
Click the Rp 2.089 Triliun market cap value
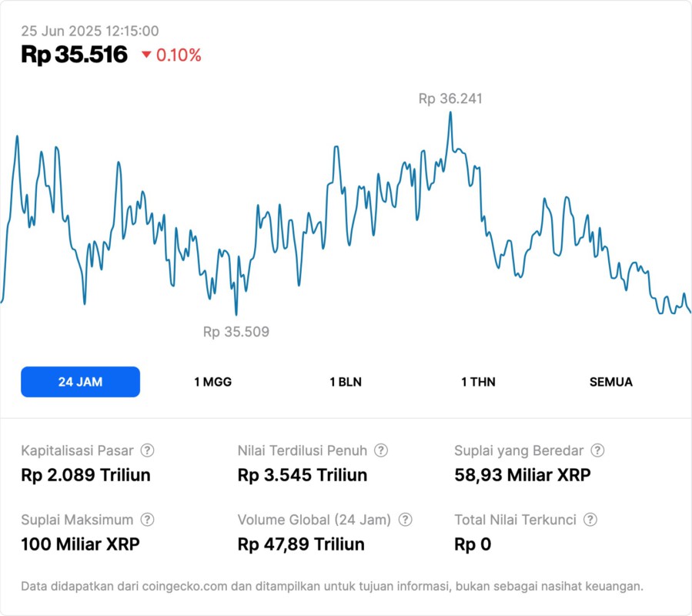[85, 475]
